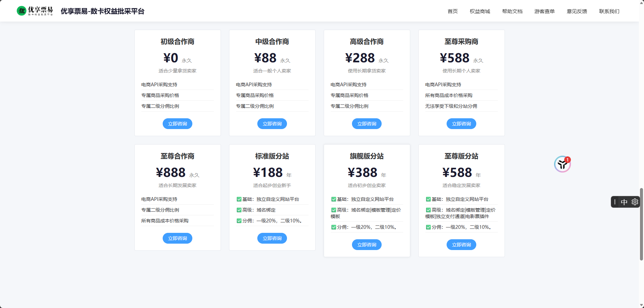Open the input method settings gear
This screenshot has height=308, width=644.
[635, 202]
